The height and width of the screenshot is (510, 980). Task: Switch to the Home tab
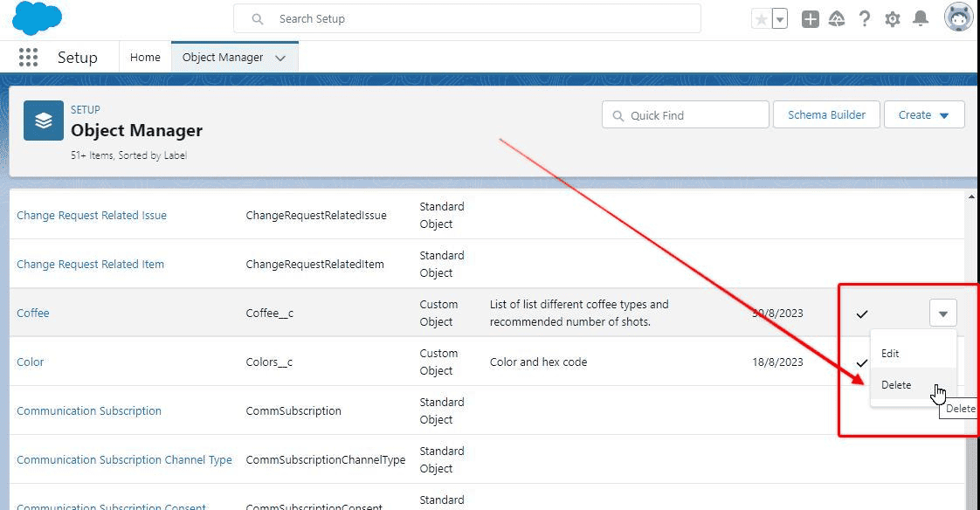coord(145,58)
